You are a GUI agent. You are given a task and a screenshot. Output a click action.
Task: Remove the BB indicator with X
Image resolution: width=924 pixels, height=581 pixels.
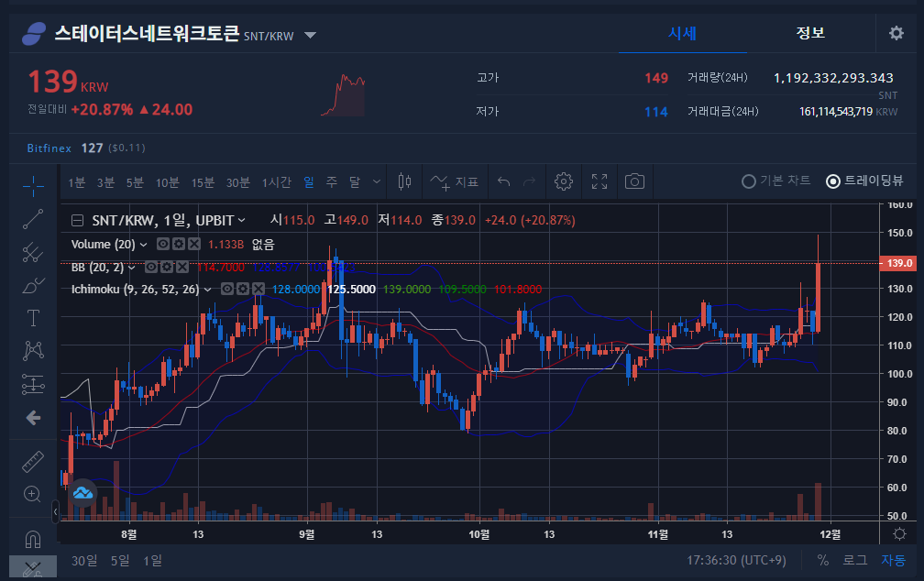pyautogui.click(x=182, y=268)
